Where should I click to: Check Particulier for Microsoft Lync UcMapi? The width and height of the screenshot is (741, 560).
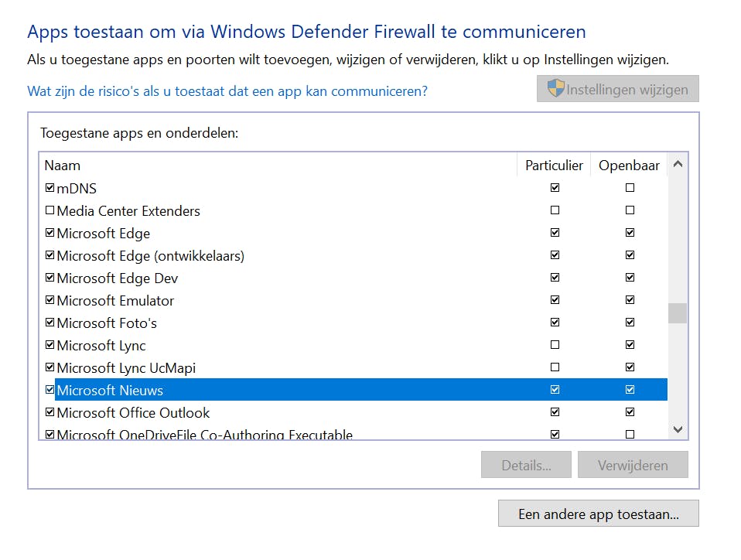coord(555,367)
